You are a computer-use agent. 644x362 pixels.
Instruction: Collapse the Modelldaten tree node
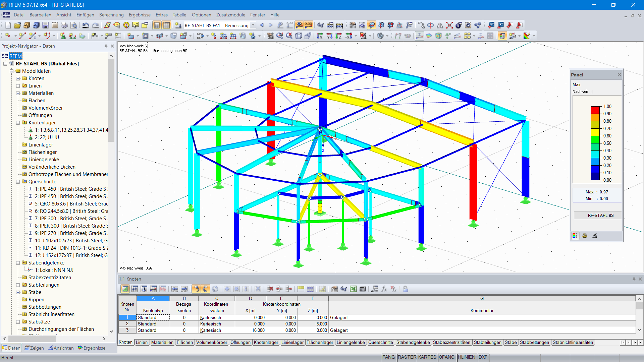click(x=12, y=71)
